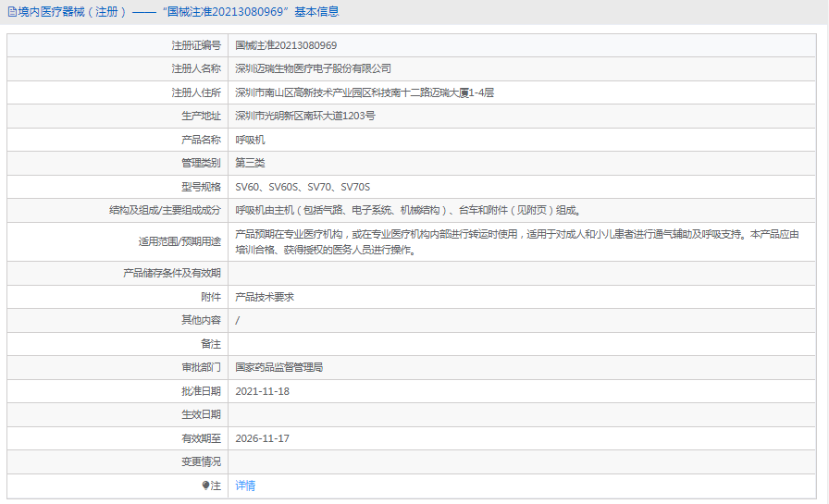This screenshot has width=829, height=504.
Task: Select expiry date 2026-11-17
Action: pyautogui.click(x=262, y=438)
